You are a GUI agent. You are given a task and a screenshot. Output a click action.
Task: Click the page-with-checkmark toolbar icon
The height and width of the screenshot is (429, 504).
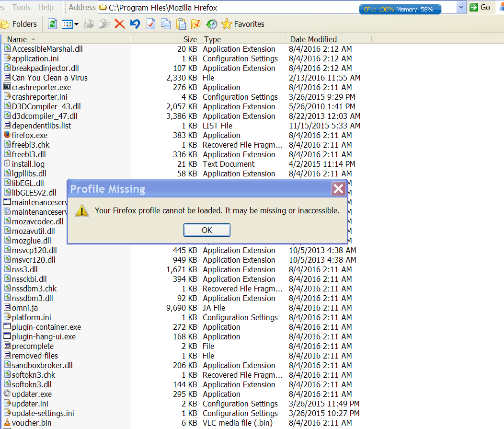coord(151,24)
